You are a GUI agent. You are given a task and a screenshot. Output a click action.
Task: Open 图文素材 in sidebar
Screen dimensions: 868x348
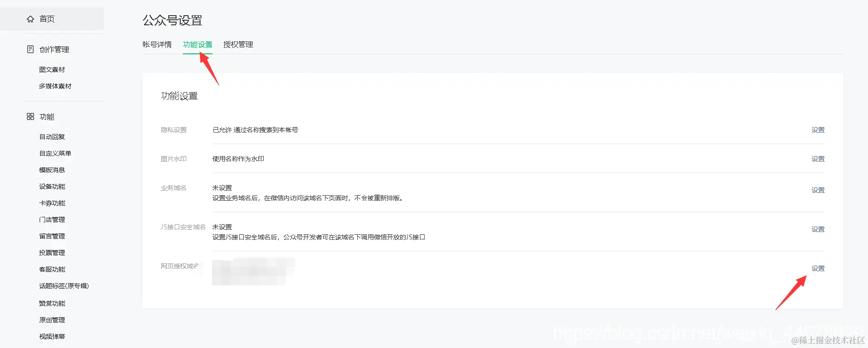52,70
